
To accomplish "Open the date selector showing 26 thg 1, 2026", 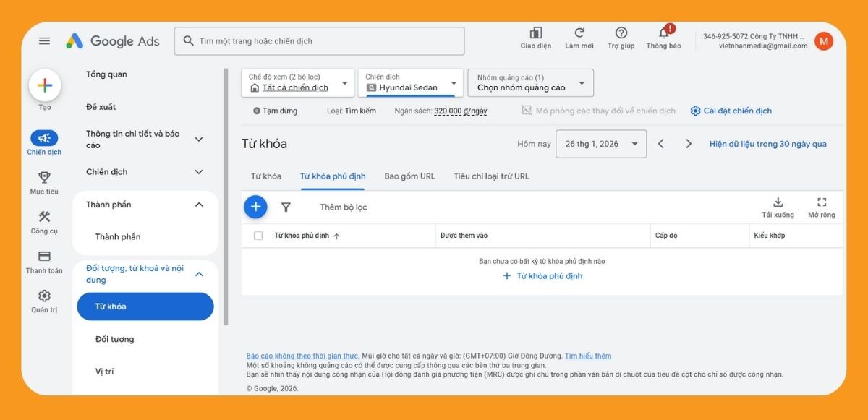I will (599, 144).
